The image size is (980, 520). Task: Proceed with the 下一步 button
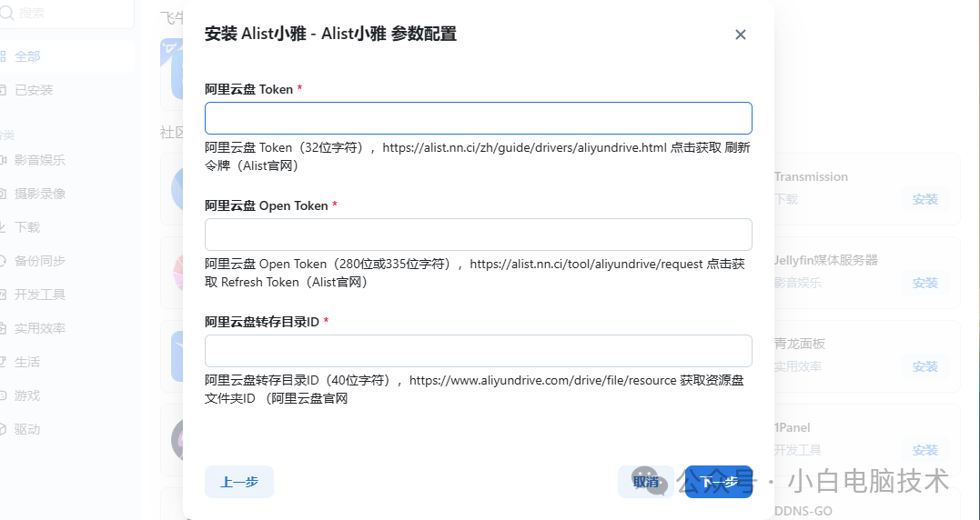point(719,482)
